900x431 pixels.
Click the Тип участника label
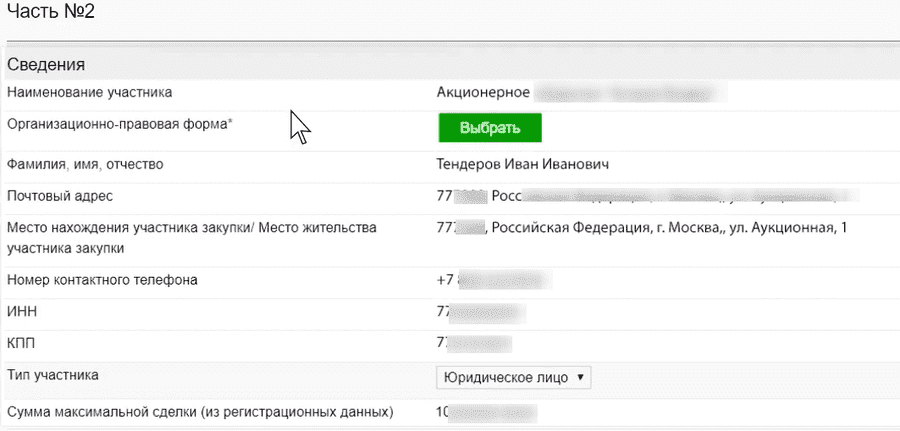(x=52, y=376)
